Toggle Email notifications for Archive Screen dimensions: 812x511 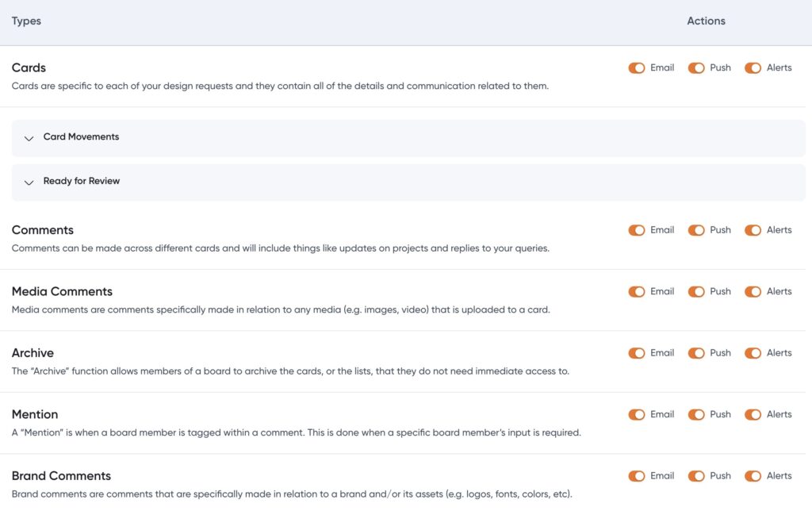coord(637,353)
